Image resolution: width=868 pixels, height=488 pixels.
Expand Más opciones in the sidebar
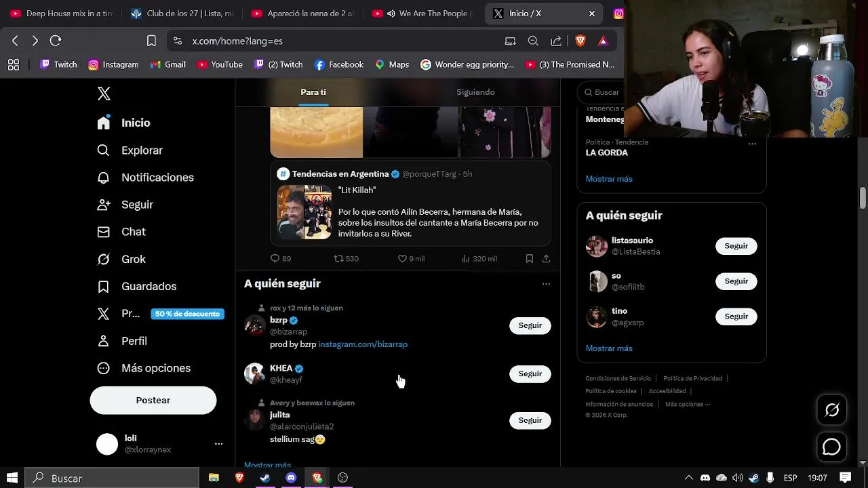coord(144,368)
